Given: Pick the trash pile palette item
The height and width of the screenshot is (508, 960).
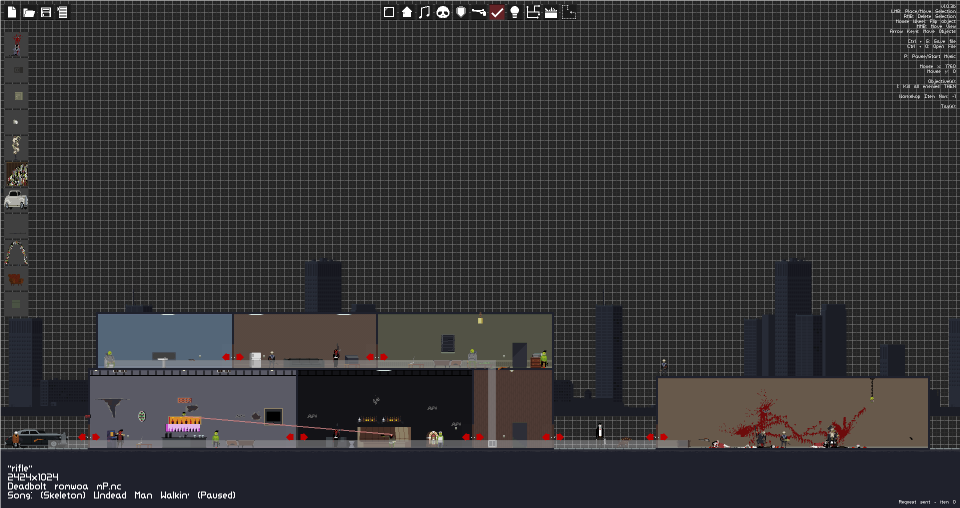Looking at the screenshot, I should point(17,174).
